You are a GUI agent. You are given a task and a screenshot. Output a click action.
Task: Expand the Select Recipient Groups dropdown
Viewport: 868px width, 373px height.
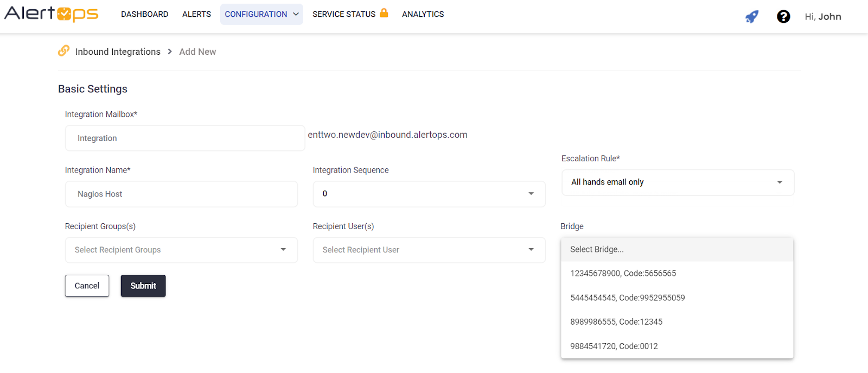pos(181,250)
